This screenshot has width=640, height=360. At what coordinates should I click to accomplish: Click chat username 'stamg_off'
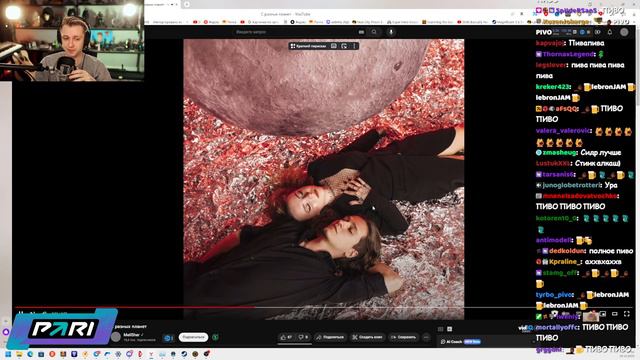click(560, 272)
